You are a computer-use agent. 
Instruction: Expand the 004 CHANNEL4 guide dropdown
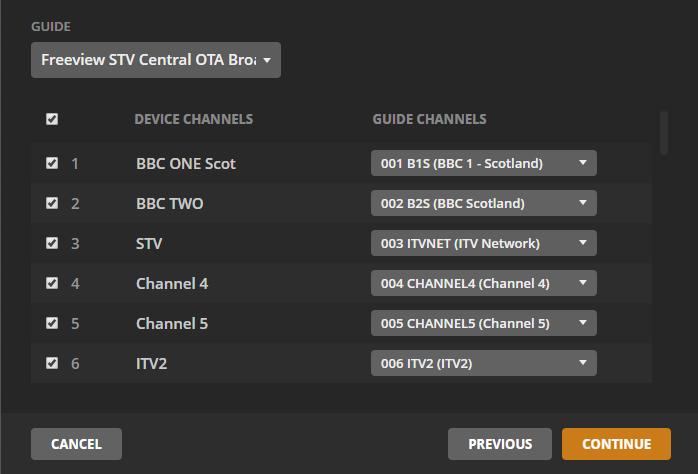coord(484,283)
